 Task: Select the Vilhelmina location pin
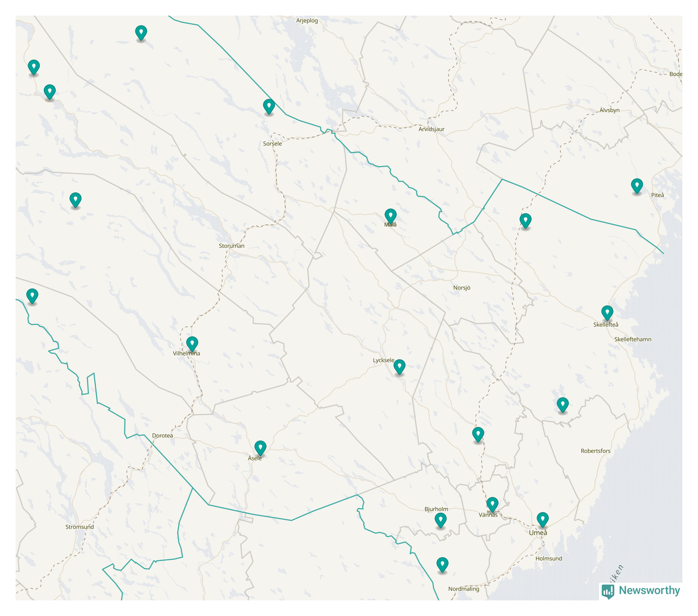point(192,344)
